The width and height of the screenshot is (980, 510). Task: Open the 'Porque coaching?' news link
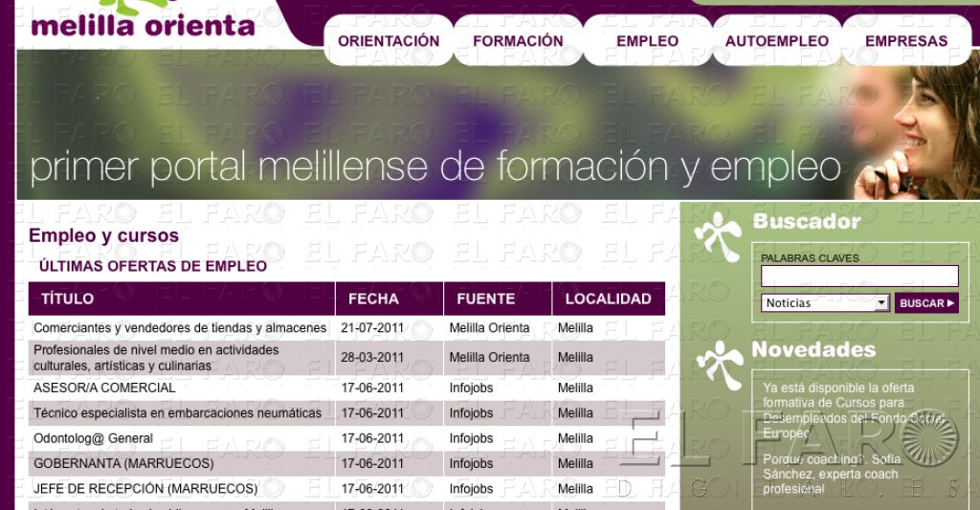pos(832,475)
